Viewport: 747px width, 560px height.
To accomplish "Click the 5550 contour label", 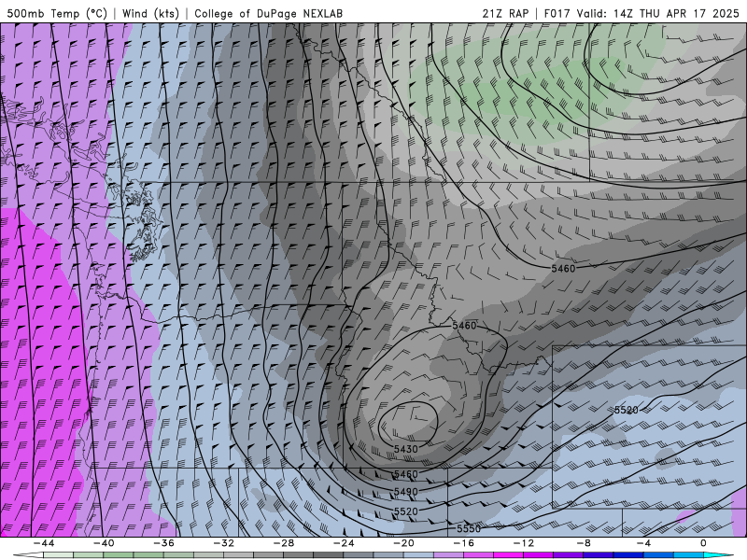I will point(469,528).
